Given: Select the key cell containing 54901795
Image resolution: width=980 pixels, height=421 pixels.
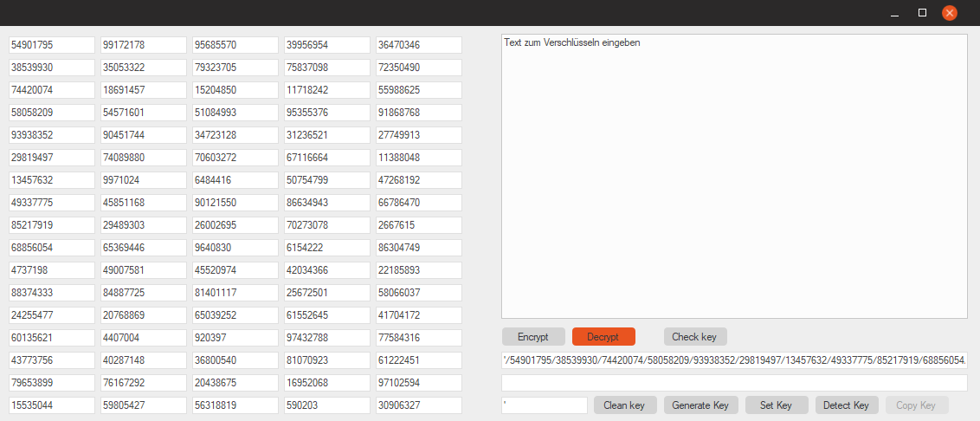Looking at the screenshot, I should pos(52,45).
